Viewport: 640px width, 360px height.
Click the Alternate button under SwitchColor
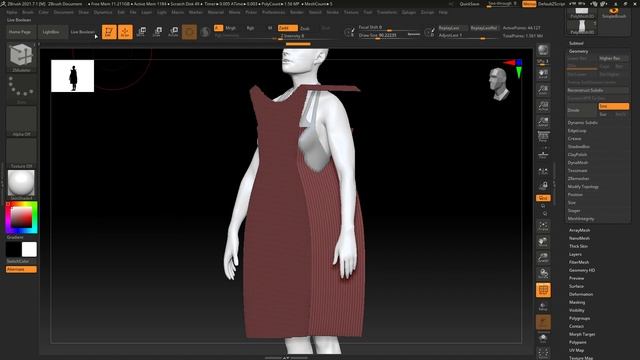(21, 269)
